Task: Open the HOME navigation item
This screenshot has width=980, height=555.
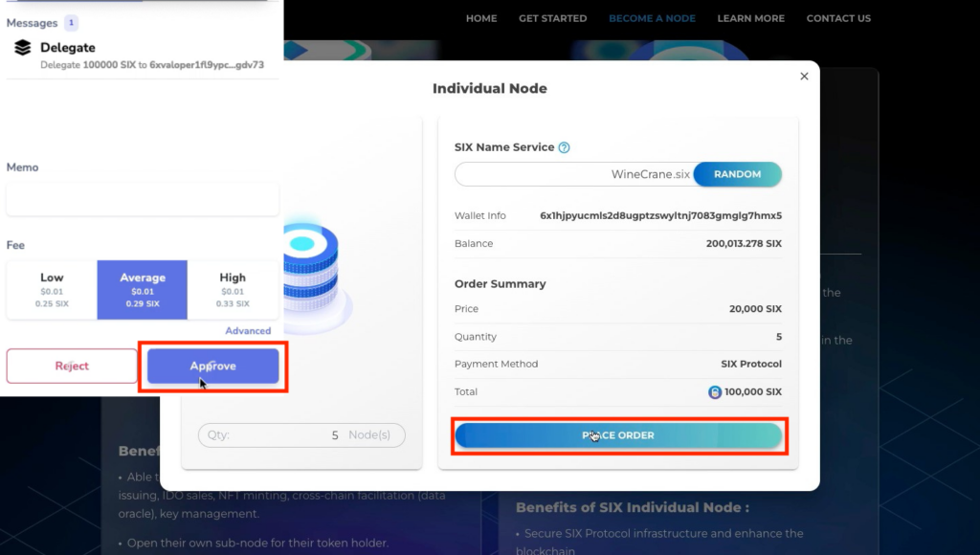Action: pos(481,17)
